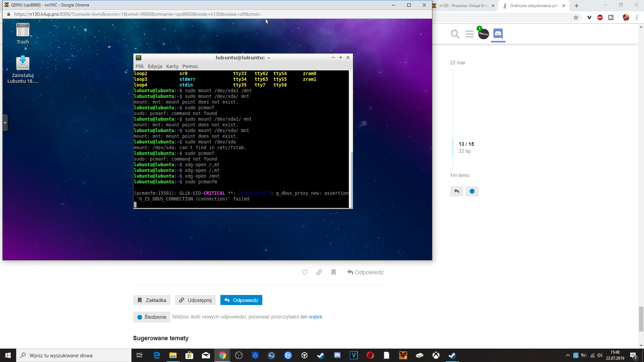Bookmark the post using bookmark icon

click(x=333, y=272)
